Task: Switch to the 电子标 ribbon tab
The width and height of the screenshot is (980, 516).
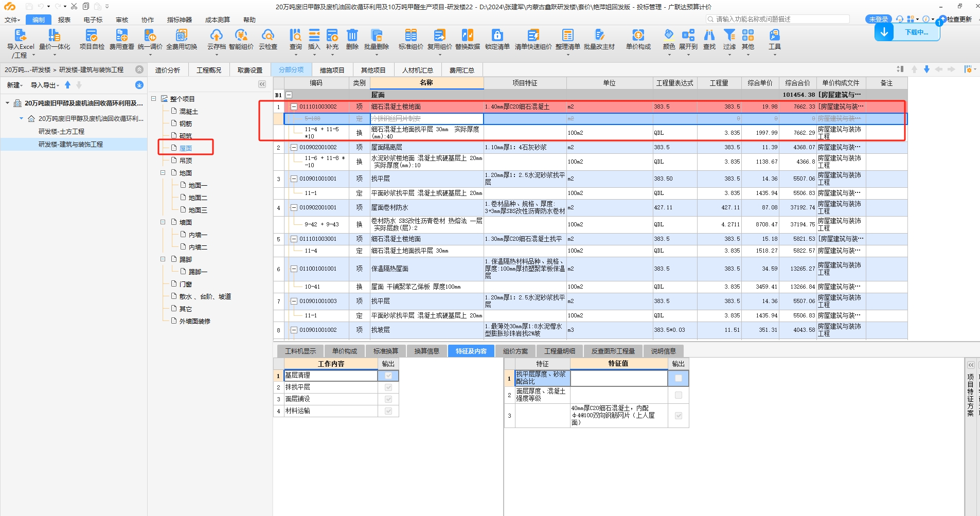Action: pyautogui.click(x=93, y=20)
